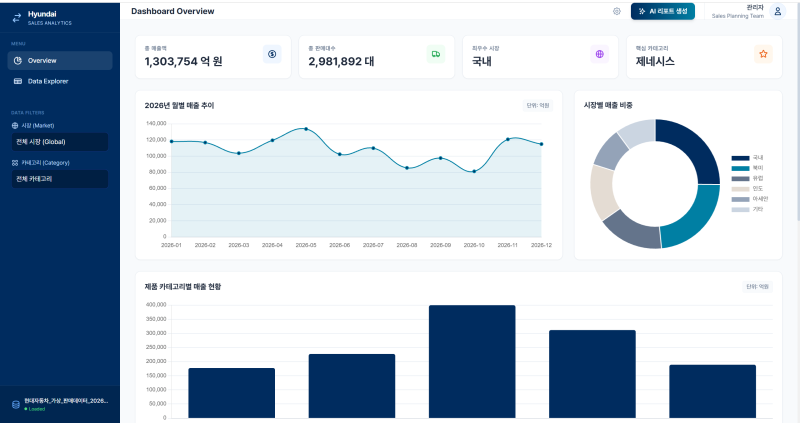This screenshot has height=423, width=800.
Task: Click the green Loaded status text
Action: (x=37, y=409)
